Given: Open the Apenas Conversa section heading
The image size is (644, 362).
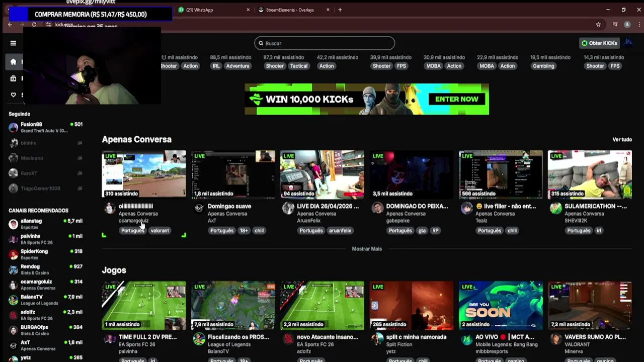Looking at the screenshot, I should [136, 139].
